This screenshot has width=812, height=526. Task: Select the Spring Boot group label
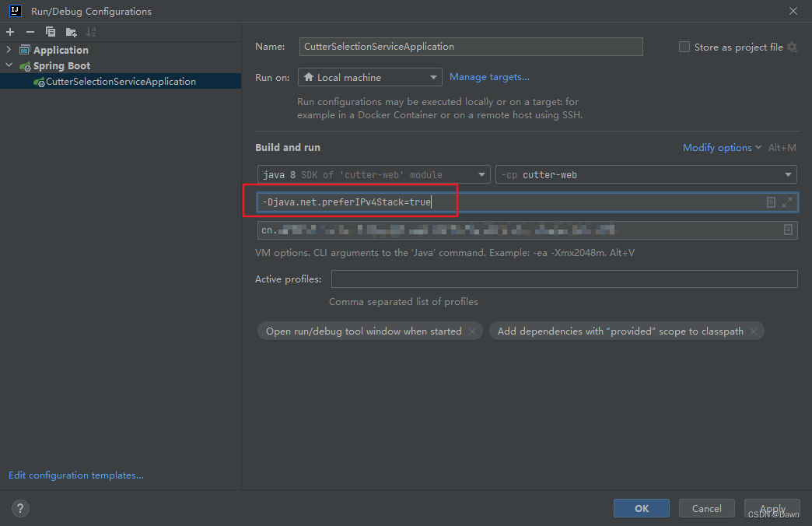pos(61,66)
